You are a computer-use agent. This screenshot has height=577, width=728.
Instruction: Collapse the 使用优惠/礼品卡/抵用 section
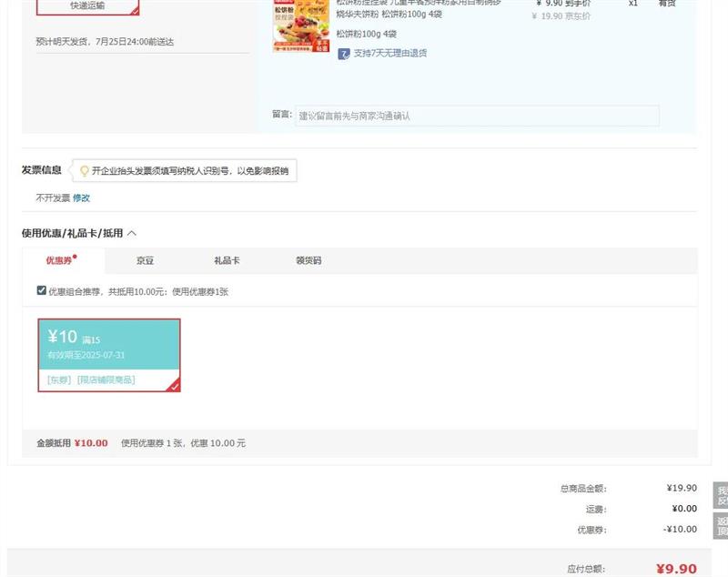click(132, 233)
